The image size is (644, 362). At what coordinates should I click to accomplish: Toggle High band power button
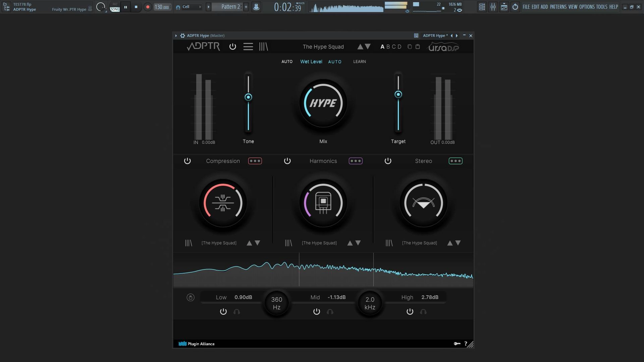[x=410, y=312]
